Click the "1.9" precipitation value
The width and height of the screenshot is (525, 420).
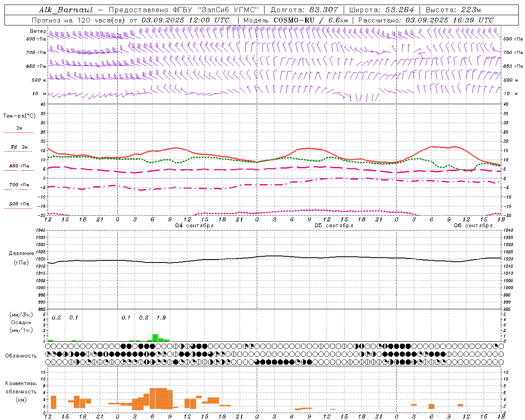tap(161, 317)
